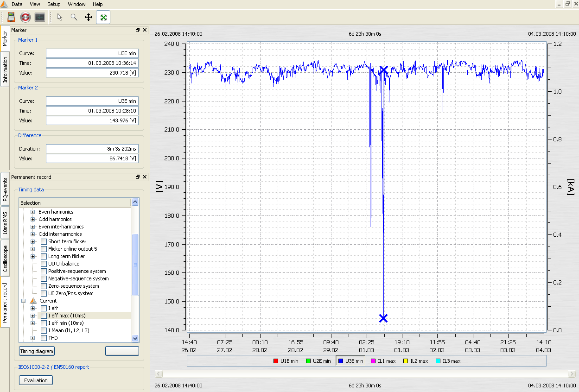Click the red circular refresh icon
579x392 pixels.
pyautogui.click(x=25, y=17)
